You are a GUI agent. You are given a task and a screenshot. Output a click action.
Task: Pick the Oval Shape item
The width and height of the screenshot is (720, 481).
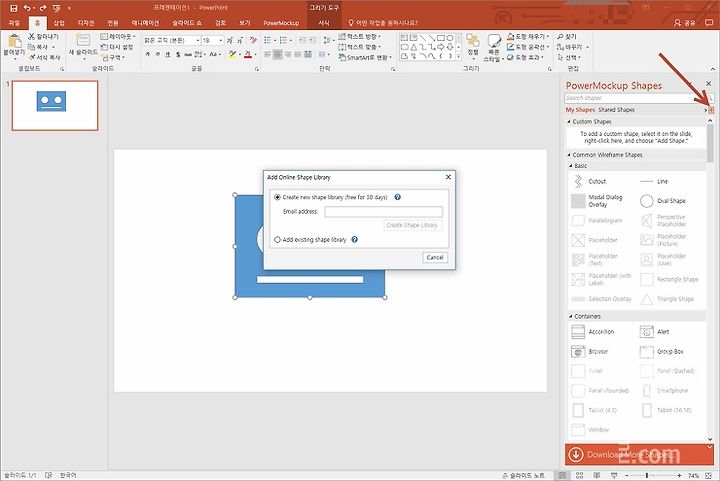coord(662,201)
